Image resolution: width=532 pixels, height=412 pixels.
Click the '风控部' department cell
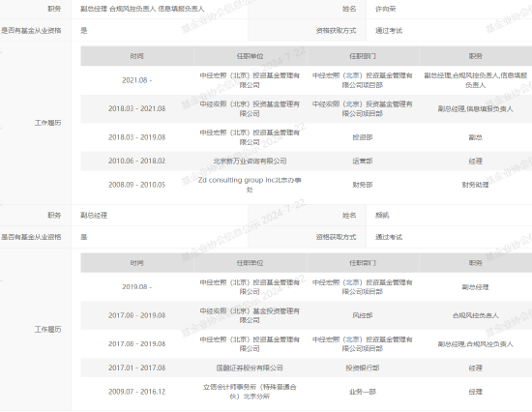pyautogui.click(x=363, y=315)
